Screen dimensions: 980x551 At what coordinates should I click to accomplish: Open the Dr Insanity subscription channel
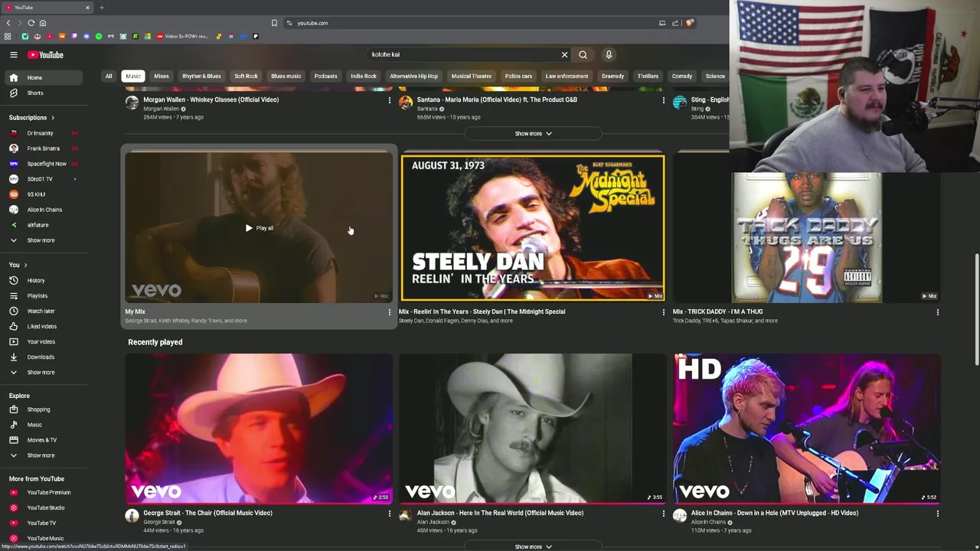(x=42, y=133)
